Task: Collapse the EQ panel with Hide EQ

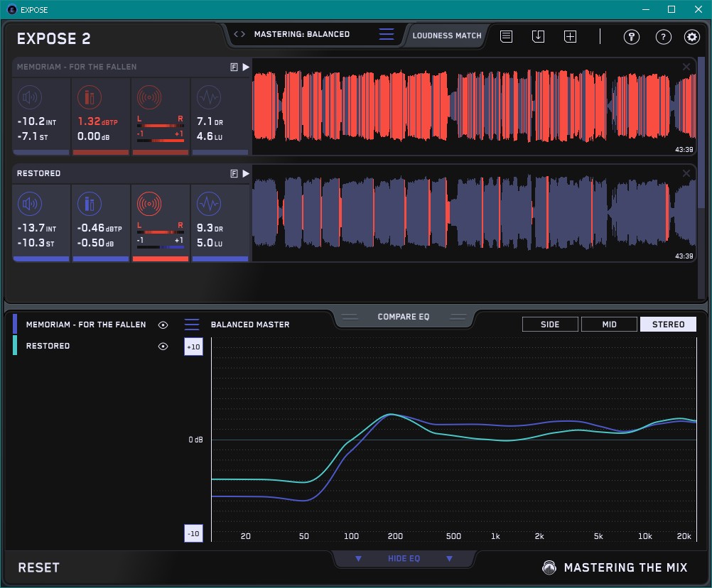Action: tap(403, 559)
